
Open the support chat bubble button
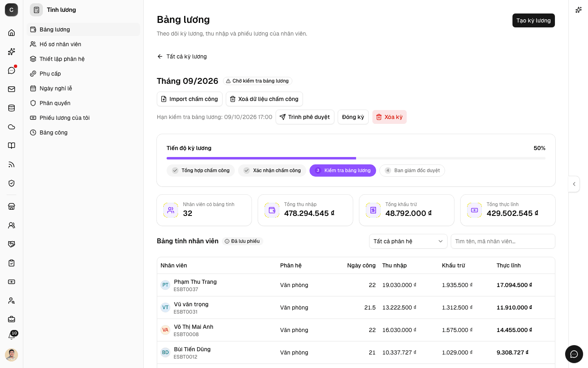point(574,354)
